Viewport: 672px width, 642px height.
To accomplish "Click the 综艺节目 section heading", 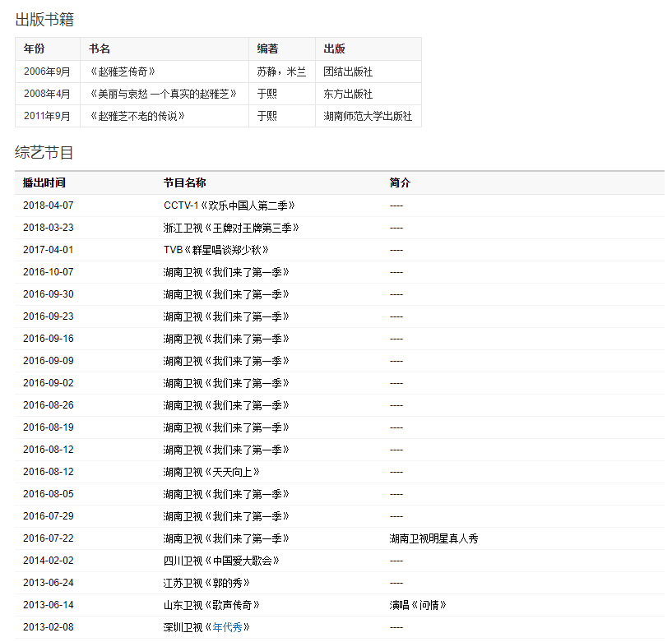I will click(x=44, y=152).
